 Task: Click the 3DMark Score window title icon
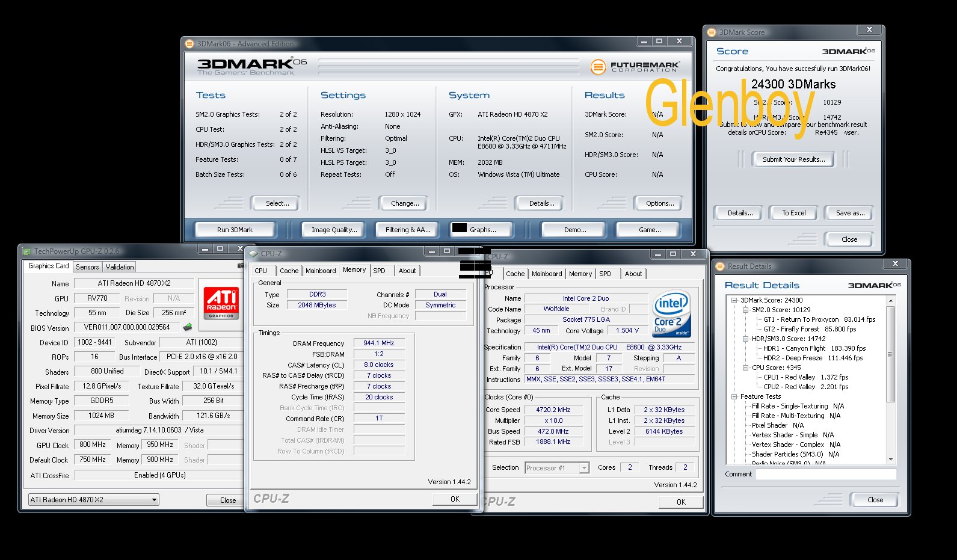[712, 32]
